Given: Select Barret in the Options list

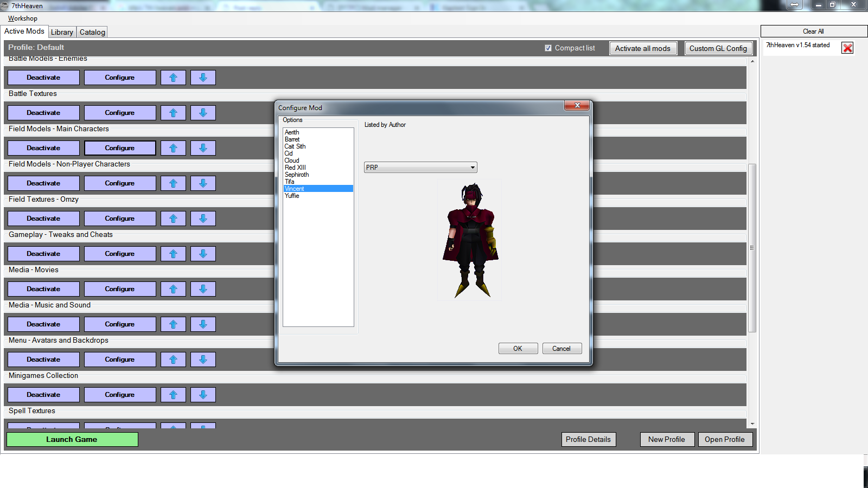Looking at the screenshot, I should 318,139.
